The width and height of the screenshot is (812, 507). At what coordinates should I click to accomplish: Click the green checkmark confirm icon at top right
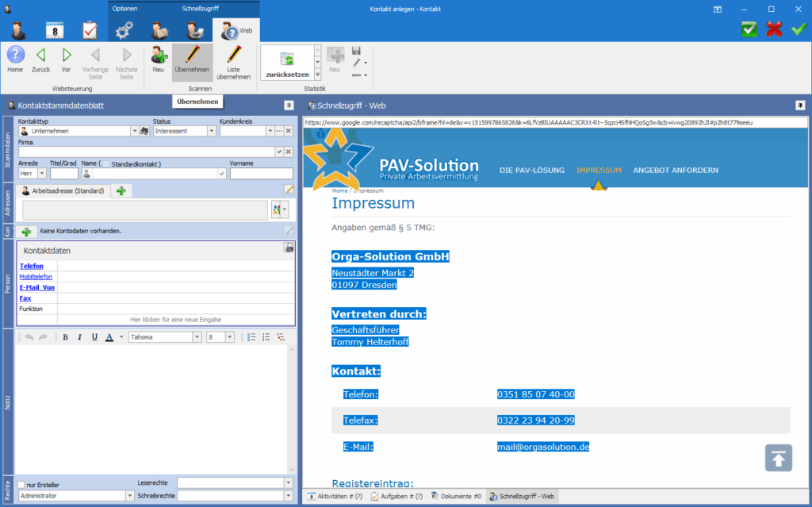799,29
